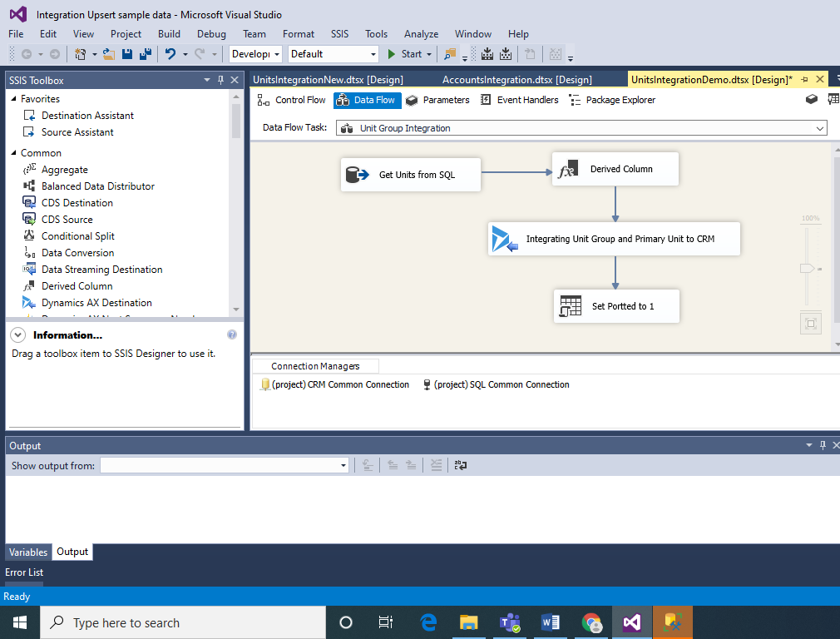The height and width of the screenshot is (639, 840).
Task: Click the Save toolbar icon
Action: click(x=127, y=53)
